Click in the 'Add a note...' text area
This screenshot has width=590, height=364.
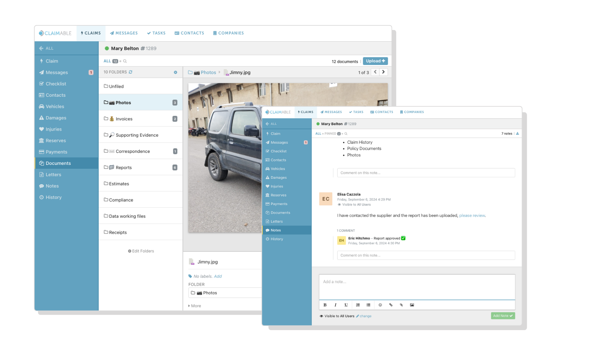pyautogui.click(x=417, y=287)
